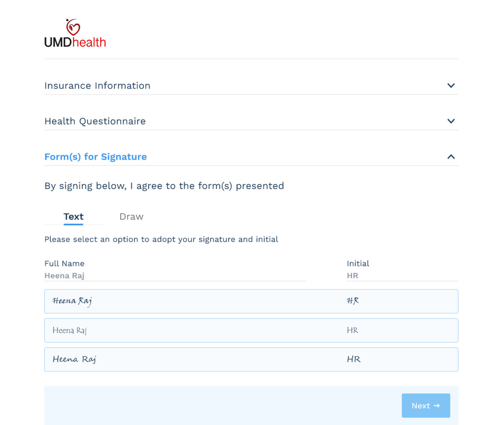
Task: Click the UMDhealth heart logo
Action: click(x=73, y=27)
